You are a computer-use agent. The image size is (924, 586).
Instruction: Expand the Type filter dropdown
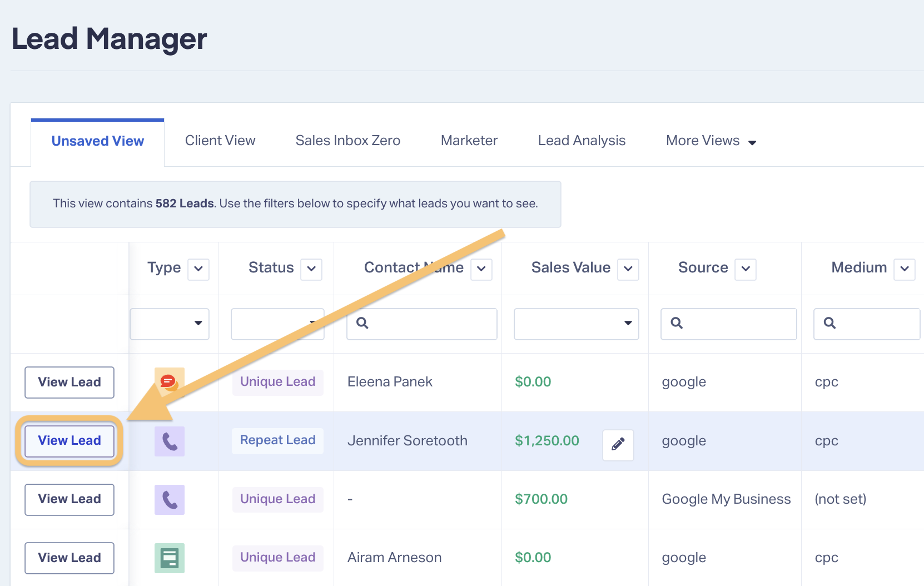click(x=170, y=324)
